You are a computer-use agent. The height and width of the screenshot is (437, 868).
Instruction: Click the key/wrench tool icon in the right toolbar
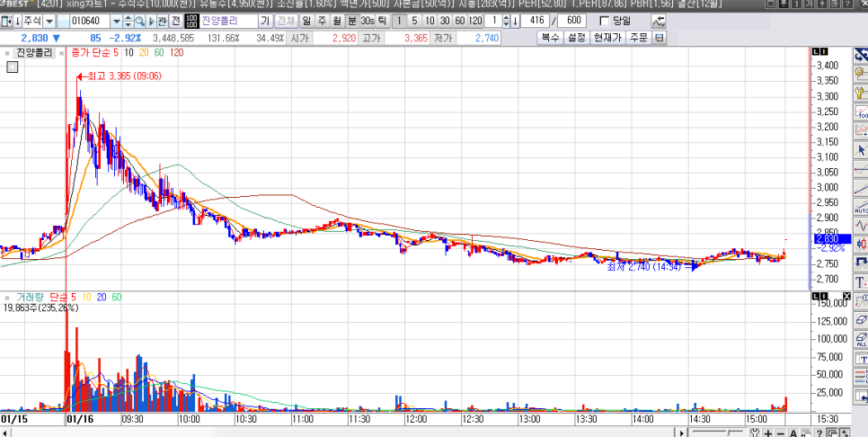[x=861, y=93]
